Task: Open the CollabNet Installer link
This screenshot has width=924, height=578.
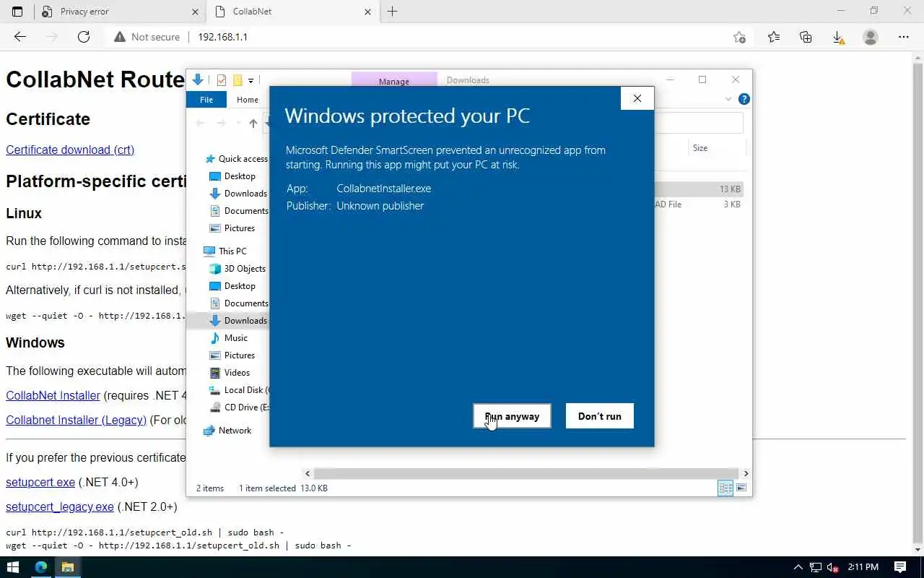Action: click(x=53, y=395)
